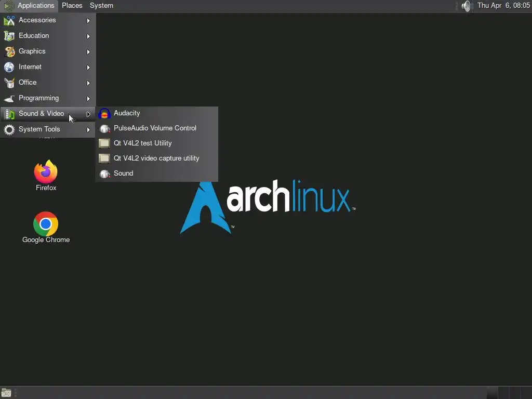
Task: Select the Firefox desktop label
Action: click(46, 188)
